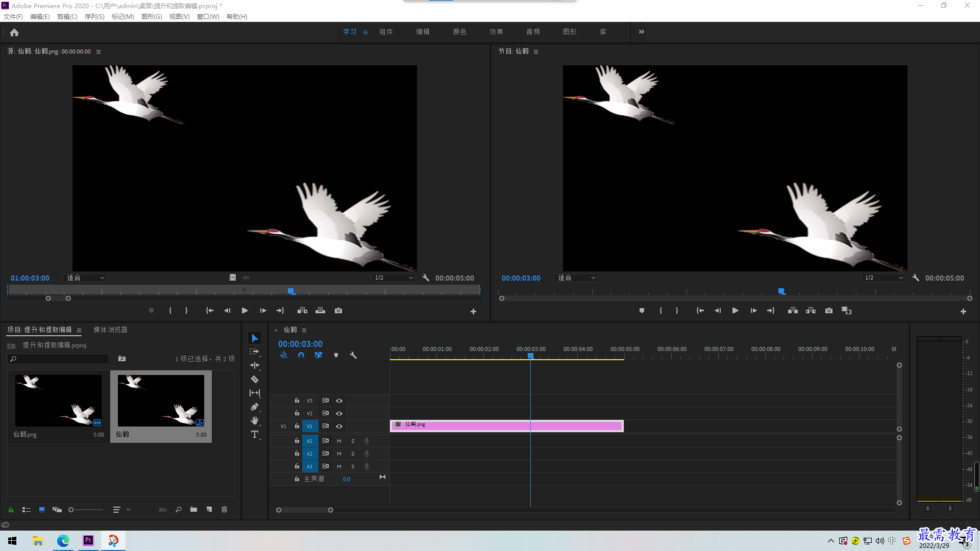Viewport: 980px width, 551px height.
Task: Select the Track Select Forward tool
Action: point(255,352)
